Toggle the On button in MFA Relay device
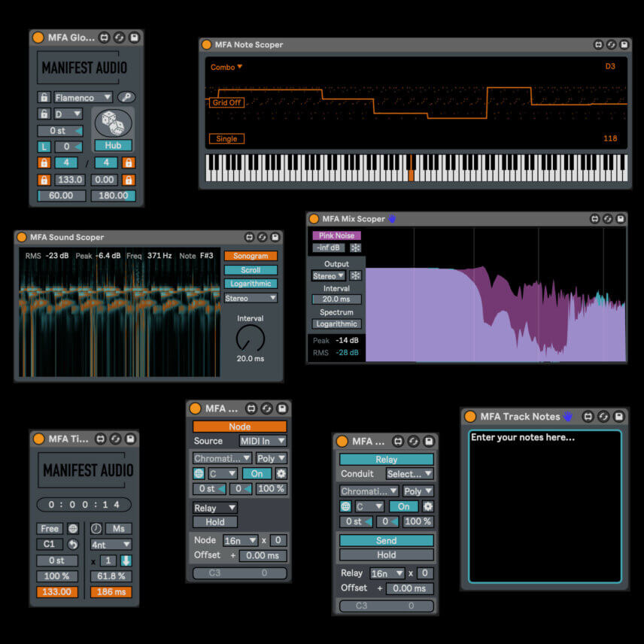This screenshot has height=644, width=644. [x=404, y=506]
